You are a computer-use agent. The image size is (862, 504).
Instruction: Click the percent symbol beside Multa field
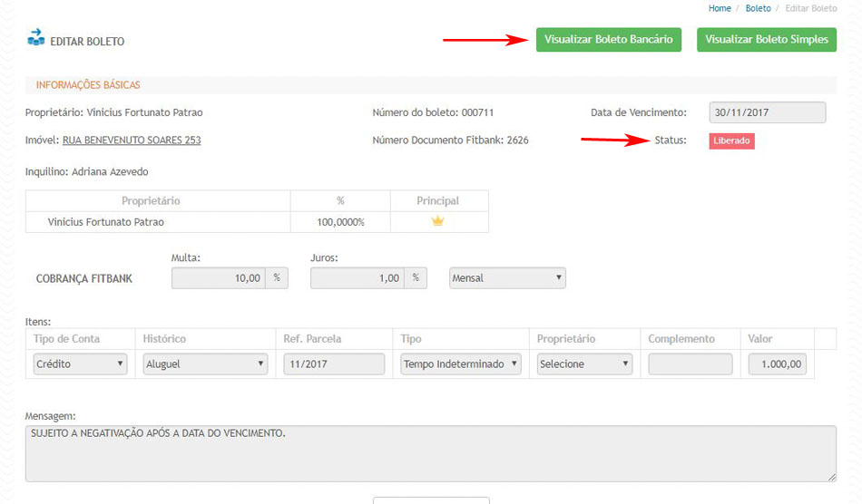pyautogui.click(x=277, y=278)
